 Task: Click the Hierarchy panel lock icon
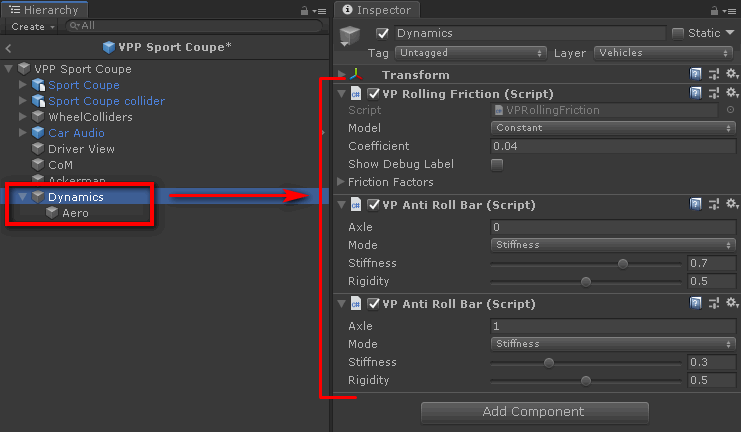304,10
